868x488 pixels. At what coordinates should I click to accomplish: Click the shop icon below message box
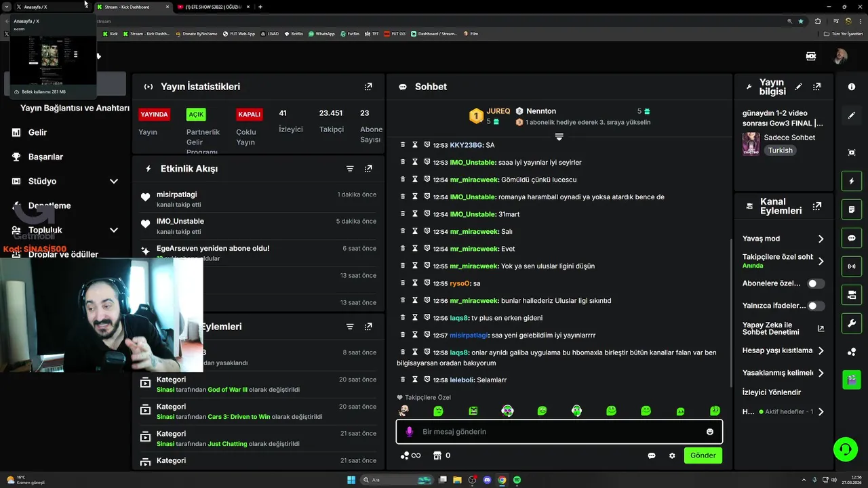click(437, 455)
